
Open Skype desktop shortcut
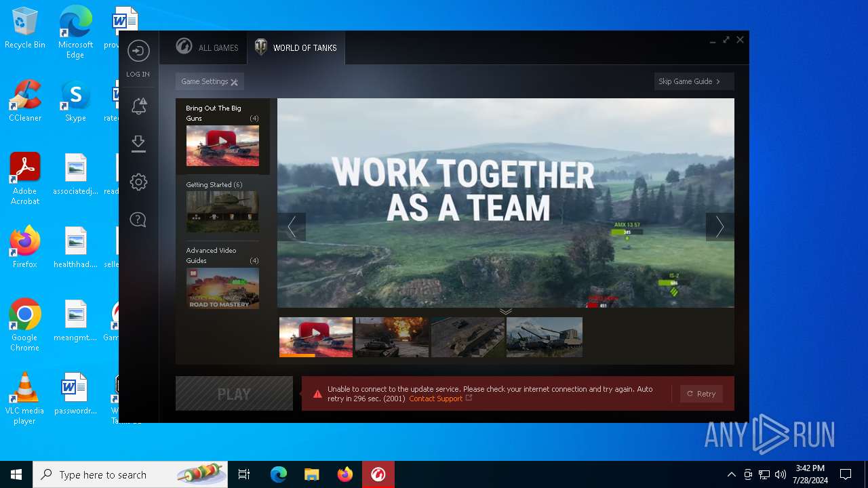click(x=75, y=101)
